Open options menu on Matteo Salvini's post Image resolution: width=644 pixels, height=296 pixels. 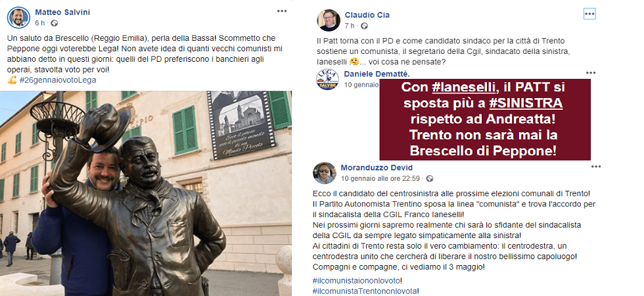282,11
